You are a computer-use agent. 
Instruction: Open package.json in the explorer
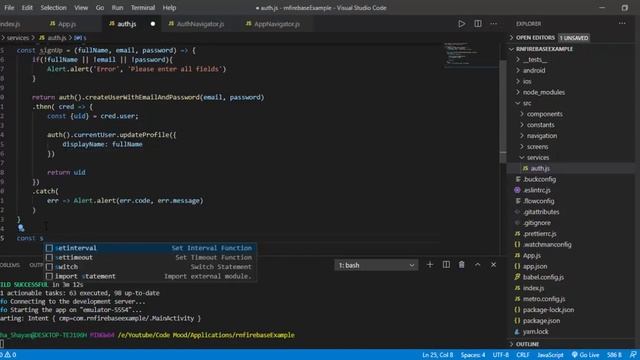pos(541,321)
